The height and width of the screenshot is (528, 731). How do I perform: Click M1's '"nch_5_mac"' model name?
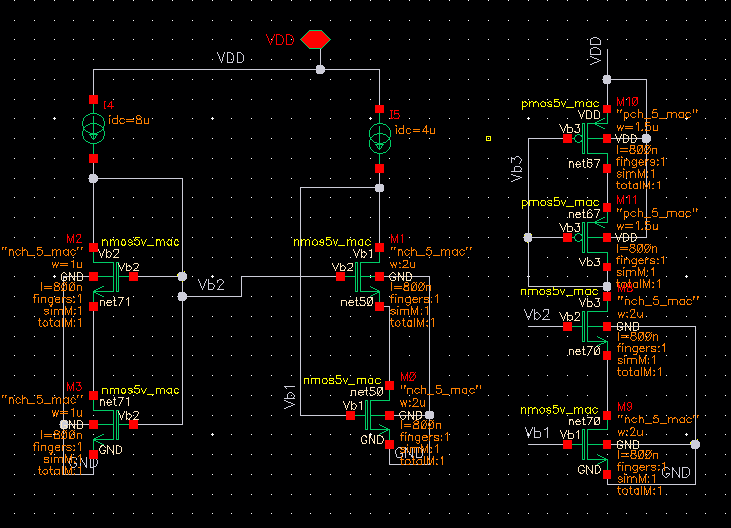[431, 252]
